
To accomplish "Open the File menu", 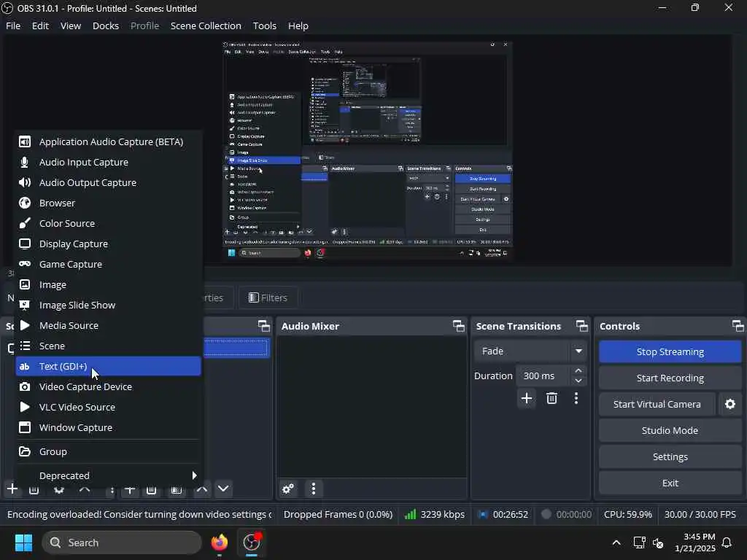I will pyautogui.click(x=13, y=26).
